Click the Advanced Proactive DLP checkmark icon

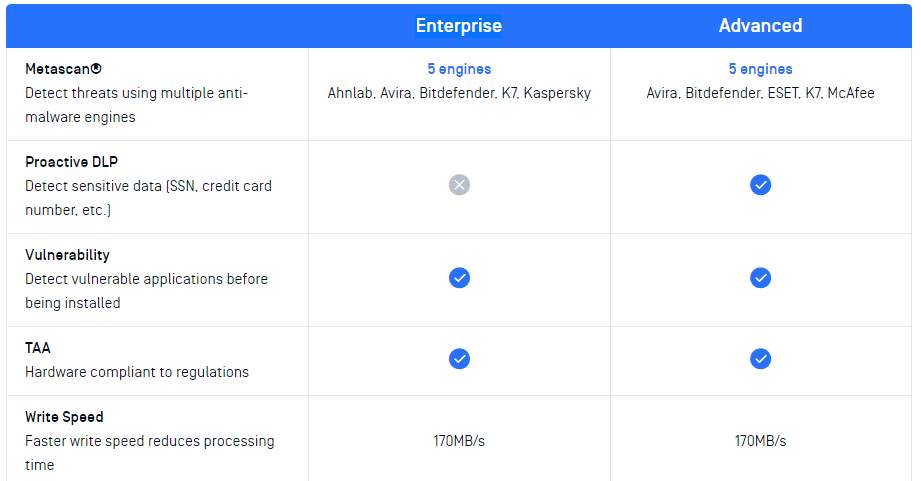coord(760,185)
